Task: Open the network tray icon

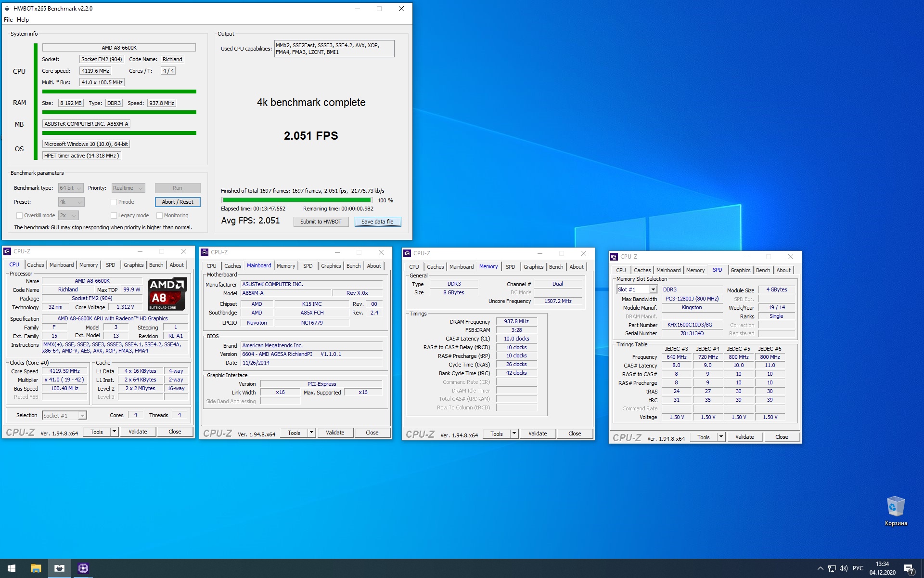Action: point(832,568)
